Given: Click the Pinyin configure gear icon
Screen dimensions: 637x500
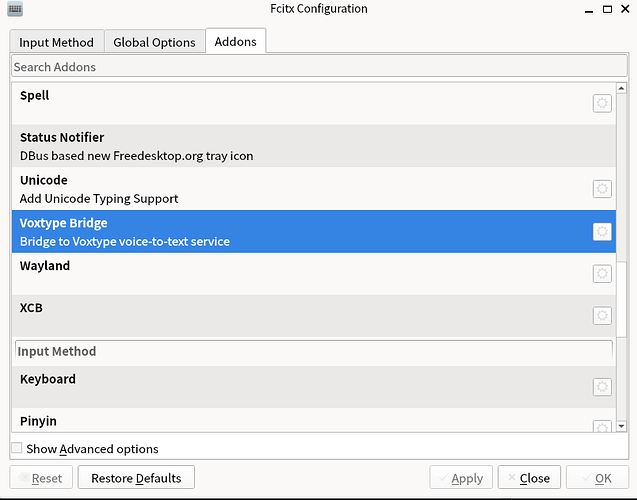Looking at the screenshot, I should (602, 425).
